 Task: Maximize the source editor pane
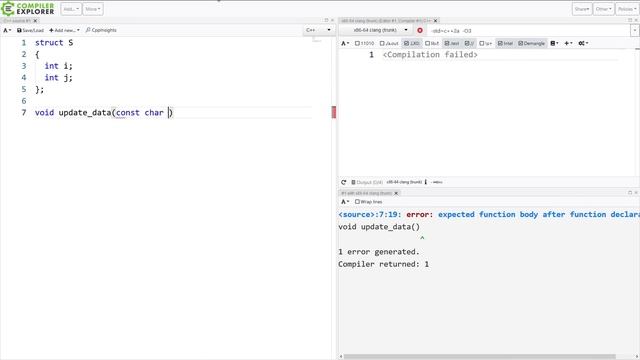coord(326,20)
